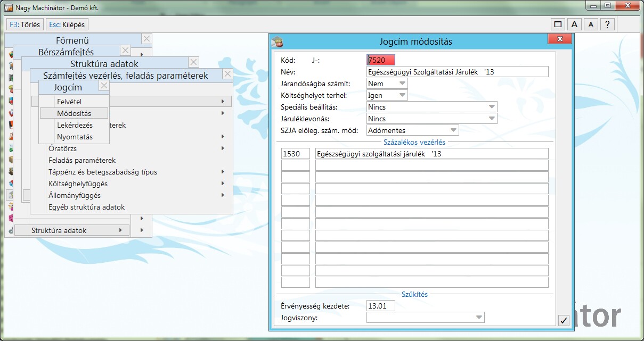
Task: Open the Speciális beállítás dropdown
Action: tap(491, 107)
